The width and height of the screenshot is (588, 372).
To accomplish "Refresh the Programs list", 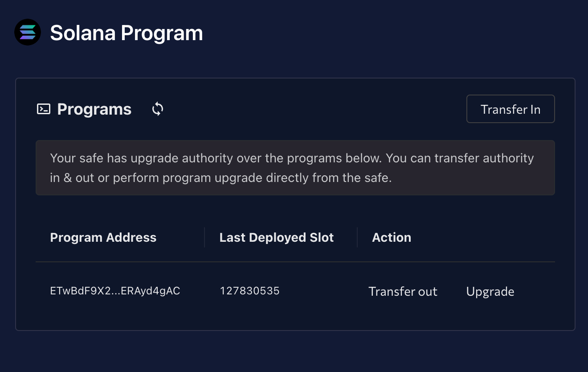I will pyautogui.click(x=158, y=109).
